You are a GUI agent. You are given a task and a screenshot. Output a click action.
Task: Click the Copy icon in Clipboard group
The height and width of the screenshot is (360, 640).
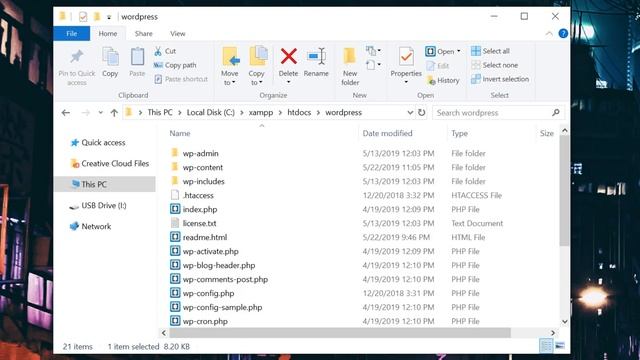click(x=110, y=57)
